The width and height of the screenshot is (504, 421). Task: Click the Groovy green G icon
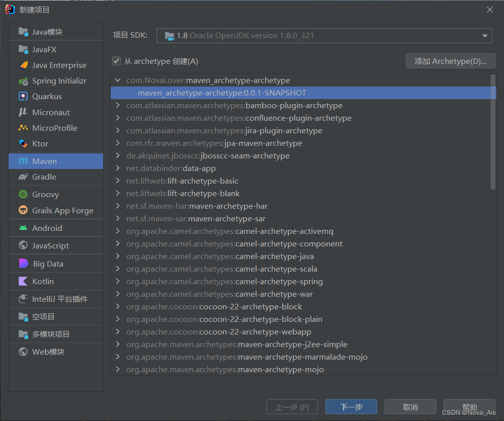point(23,195)
